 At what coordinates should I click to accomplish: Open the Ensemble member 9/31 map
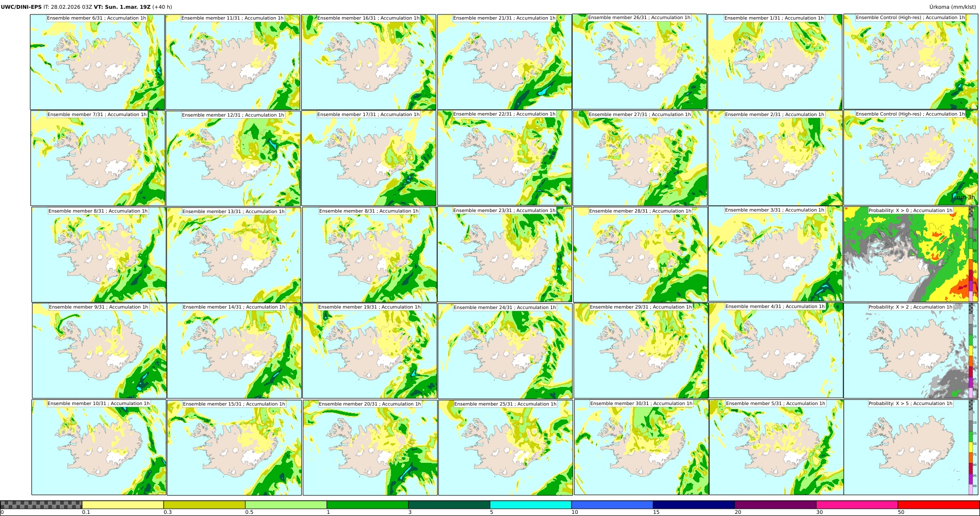100,351
